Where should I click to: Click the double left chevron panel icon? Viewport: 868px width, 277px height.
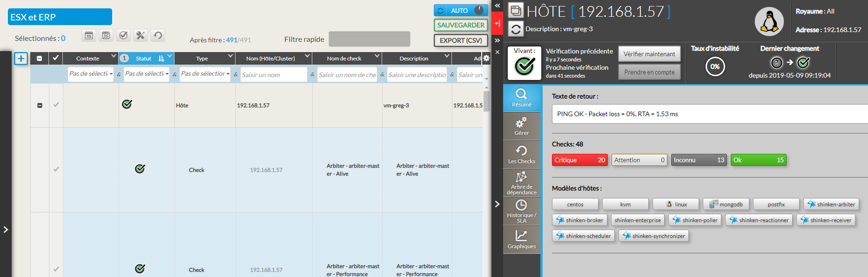[497, 6]
